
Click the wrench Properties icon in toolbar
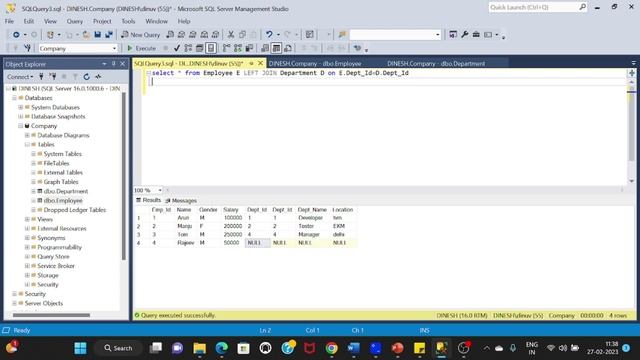click(x=464, y=35)
